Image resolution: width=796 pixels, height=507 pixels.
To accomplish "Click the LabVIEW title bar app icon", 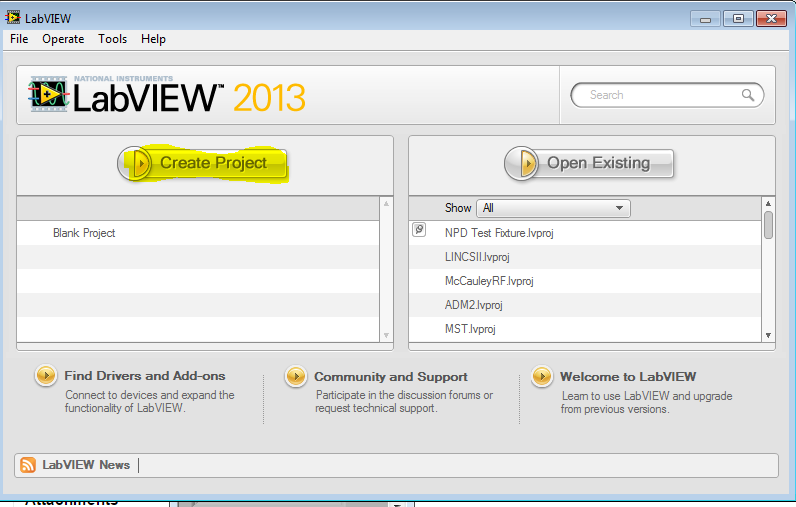I will coord(13,18).
